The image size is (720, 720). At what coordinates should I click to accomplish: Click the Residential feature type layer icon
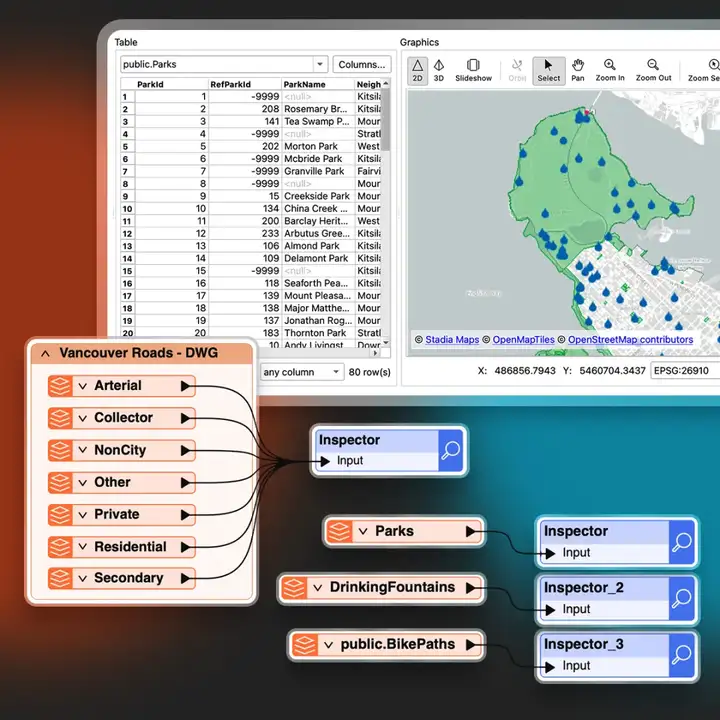point(60,547)
